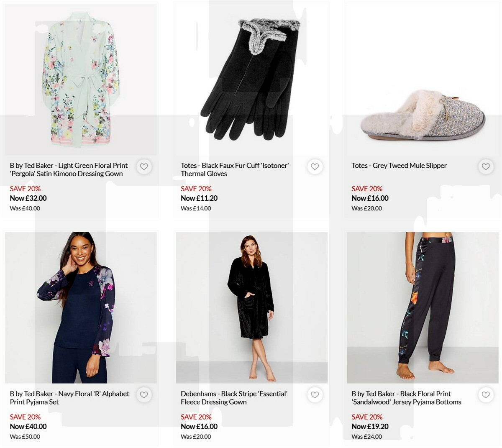The height and width of the screenshot is (448, 502).
Task: Click the black thermal gloves image
Action: point(251,79)
